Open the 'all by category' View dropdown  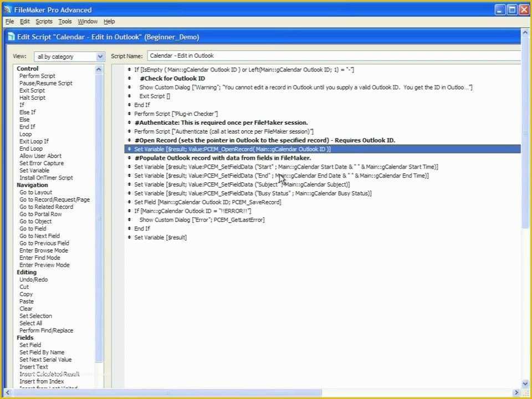pos(69,57)
